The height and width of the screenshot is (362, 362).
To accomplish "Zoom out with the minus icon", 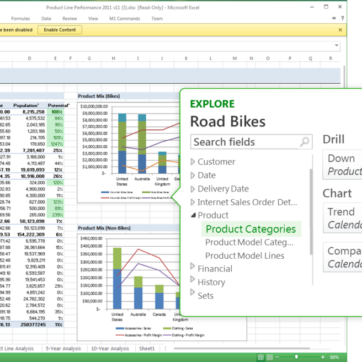I will pyautogui.click(x=277, y=357).
